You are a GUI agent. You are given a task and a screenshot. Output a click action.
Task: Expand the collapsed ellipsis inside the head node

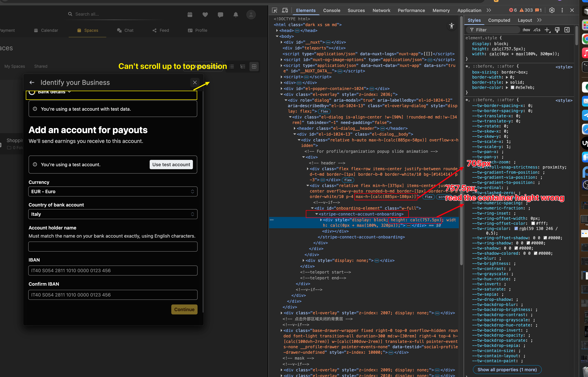pyautogui.click(x=297, y=31)
